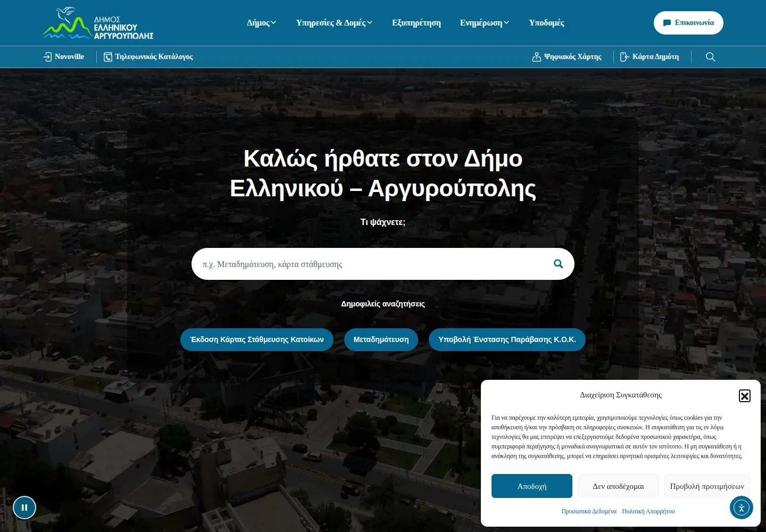The width and height of the screenshot is (766, 532).
Task: Select Έκδοση Κάρτας Στάθμευσης Κατοίκων suggestion
Action: tap(257, 339)
